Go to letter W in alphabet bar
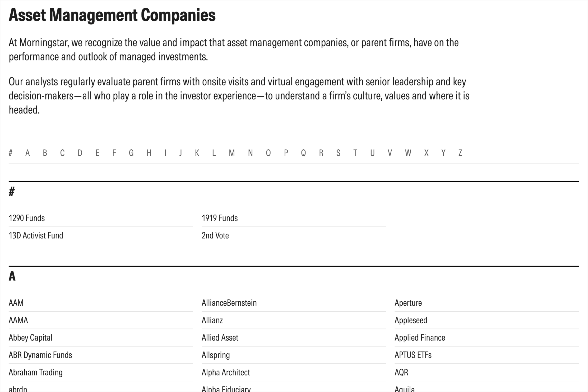The image size is (588, 392). coord(408,153)
